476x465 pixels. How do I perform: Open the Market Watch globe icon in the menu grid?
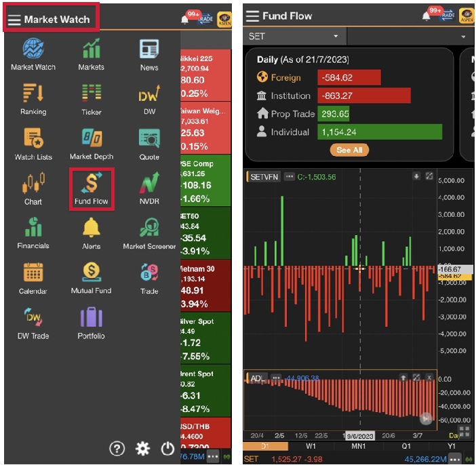tap(33, 49)
